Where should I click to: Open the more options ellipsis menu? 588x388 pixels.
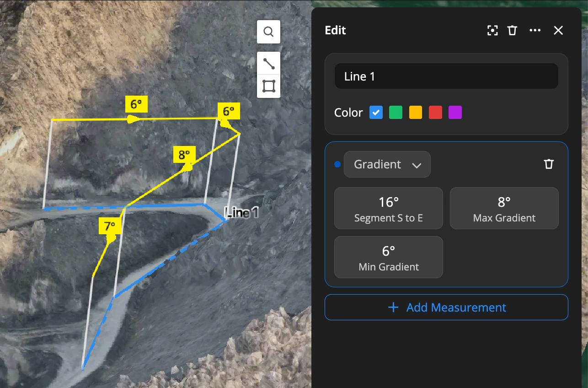[535, 31]
